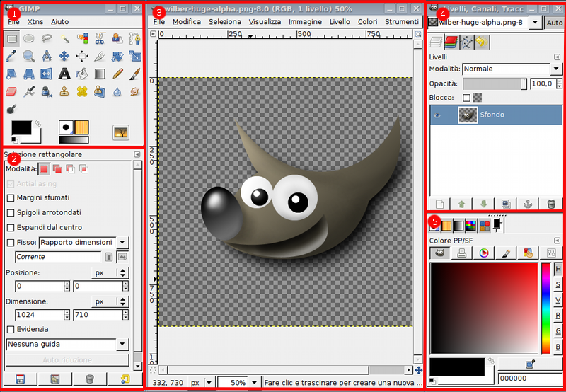The width and height of the screenshot is (566, 392).
Task: Click the Fuzzy Select magic wand tool
Action: click(64, 38)
